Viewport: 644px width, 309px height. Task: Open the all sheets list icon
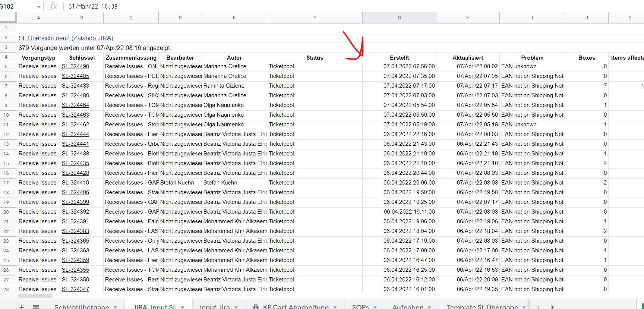36,306
